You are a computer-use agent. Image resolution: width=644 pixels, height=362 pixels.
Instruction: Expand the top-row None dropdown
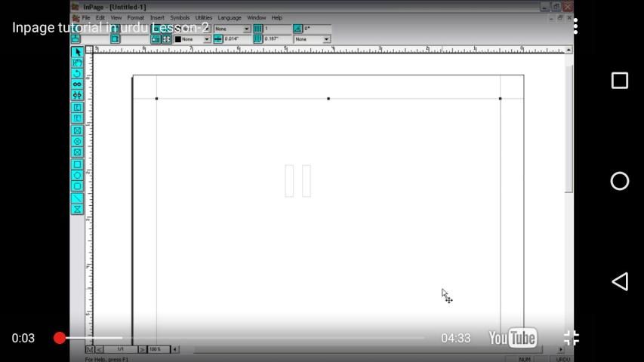pos(246,29)
